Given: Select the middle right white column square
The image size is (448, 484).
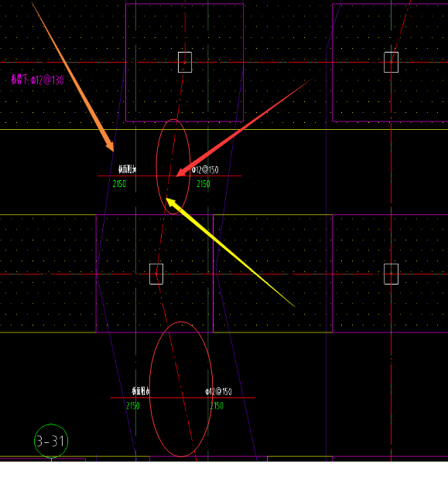Looking at the screenshot, I should click(x=392, y=274).
